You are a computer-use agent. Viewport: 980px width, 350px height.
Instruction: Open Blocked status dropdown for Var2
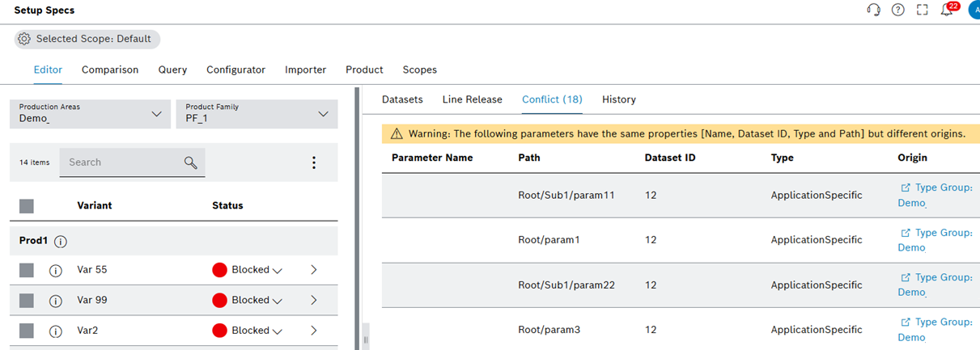pos(277,331)
